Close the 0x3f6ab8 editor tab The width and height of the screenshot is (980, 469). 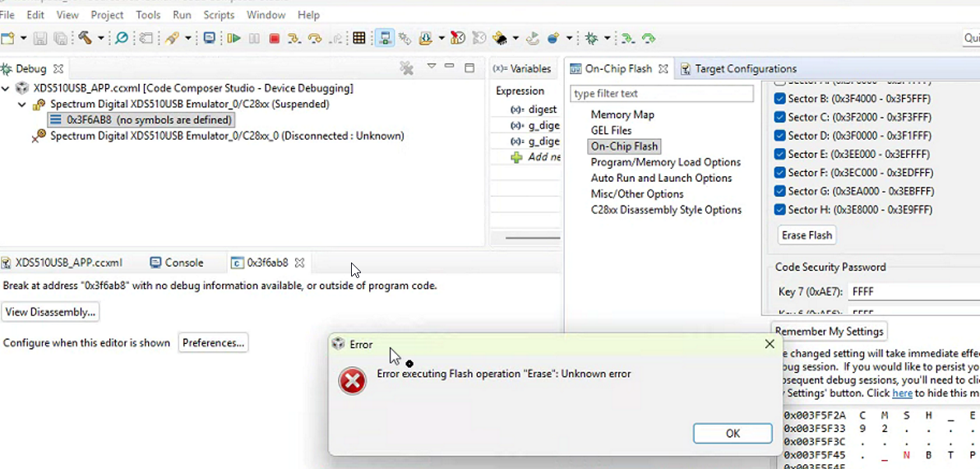pyautogui.click(x=299, y=262)
